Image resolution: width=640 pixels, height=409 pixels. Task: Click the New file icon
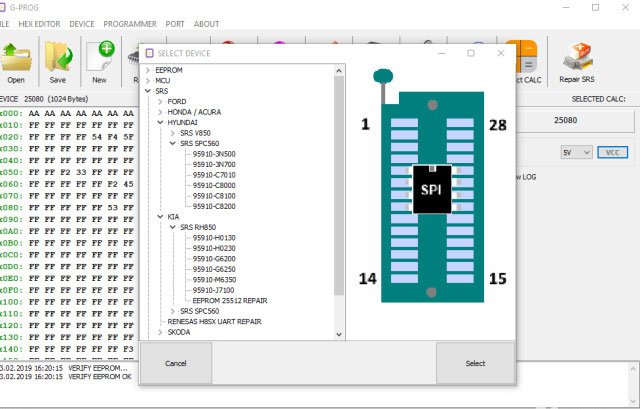100,56
